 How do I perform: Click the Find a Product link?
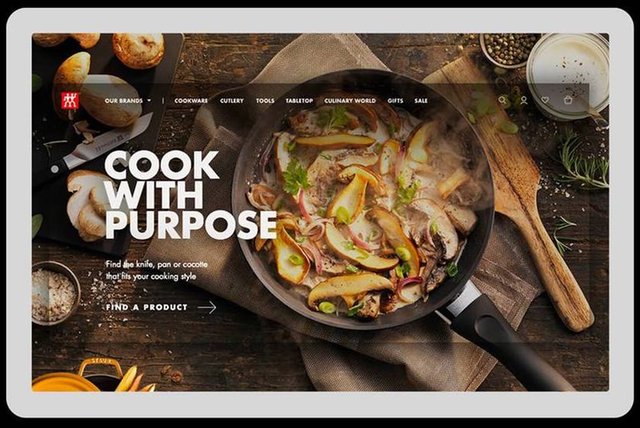pos(147,307)
